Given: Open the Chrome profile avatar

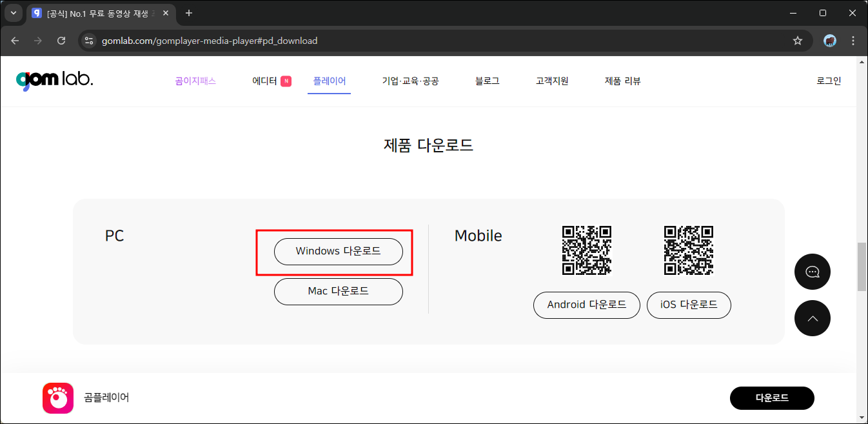Looking at the screenshot, I should coord(830,41).
